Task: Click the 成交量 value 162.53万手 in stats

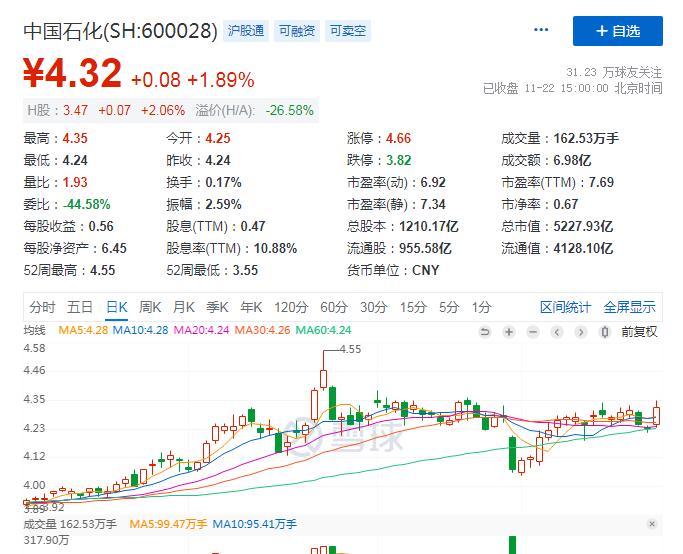Action: click(x=586, y=138)
